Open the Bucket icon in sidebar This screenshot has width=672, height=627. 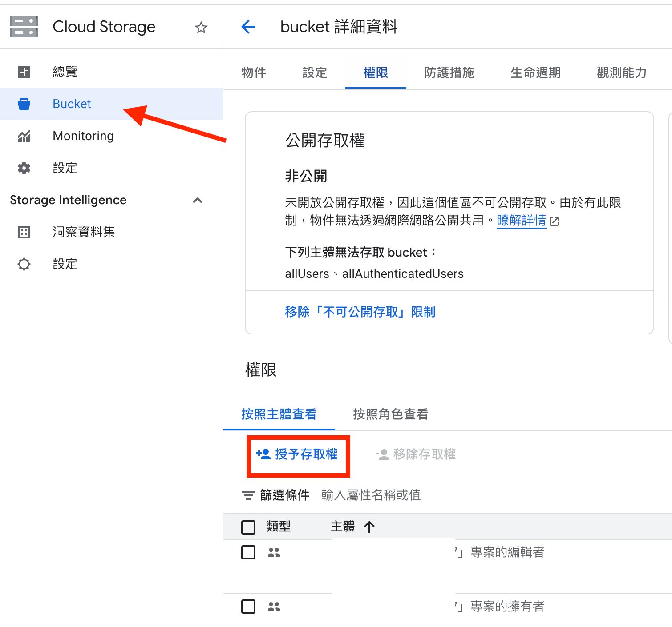click(24, 104)
